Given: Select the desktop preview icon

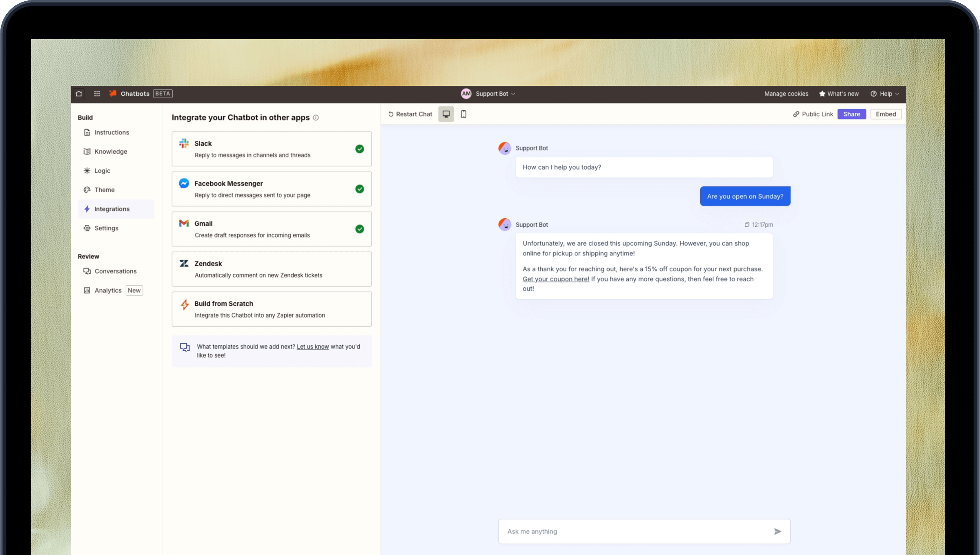Looking at the screenshot, I should (446, 114).
